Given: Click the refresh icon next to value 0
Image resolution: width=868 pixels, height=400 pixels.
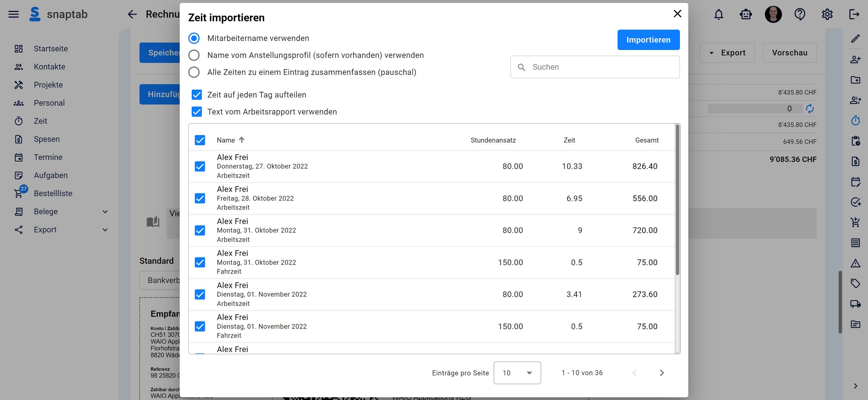Looking at the screenshot, I should (x=810, y=109).
